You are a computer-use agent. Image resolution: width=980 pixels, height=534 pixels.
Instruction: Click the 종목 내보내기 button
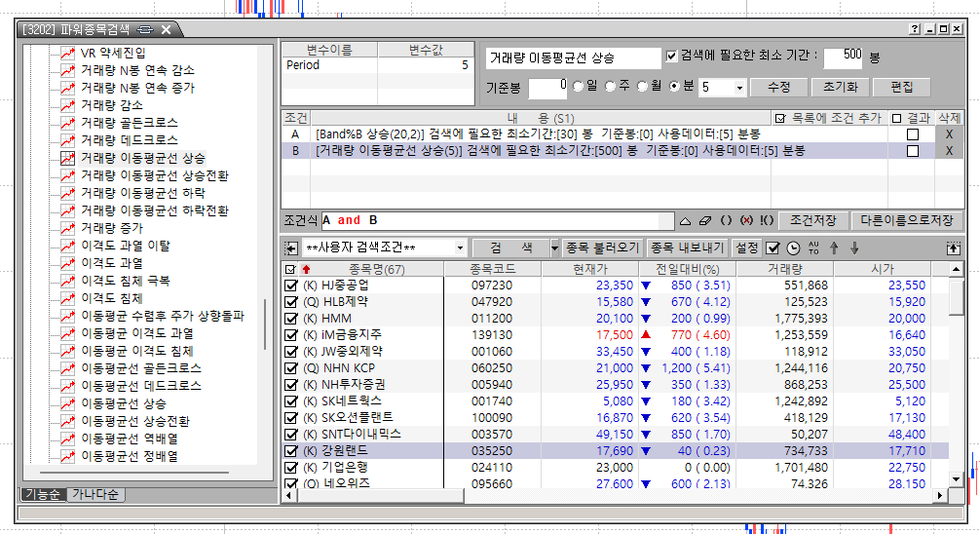(x=688, y=248)
